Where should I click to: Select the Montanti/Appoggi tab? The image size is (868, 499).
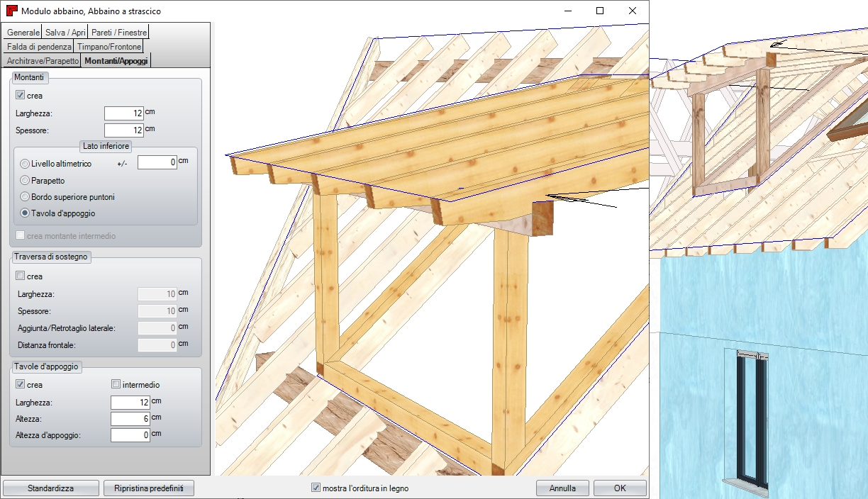click(x=116, y=61)
